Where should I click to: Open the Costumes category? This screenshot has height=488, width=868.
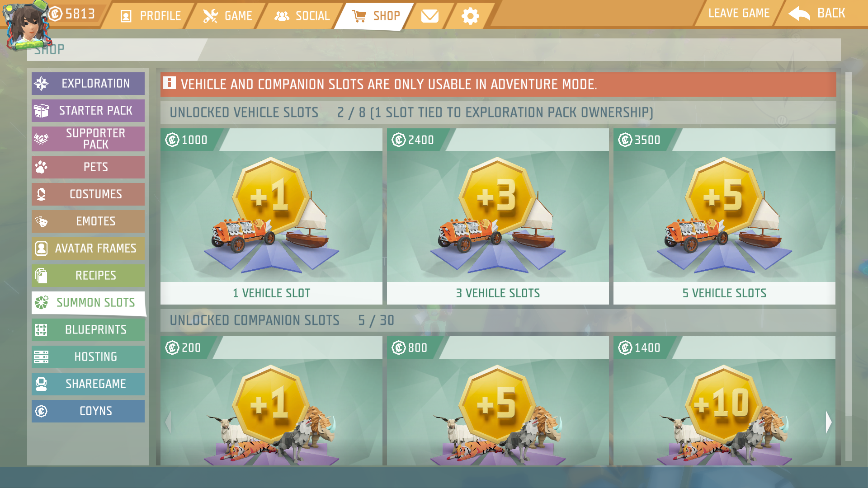[88, 194]
